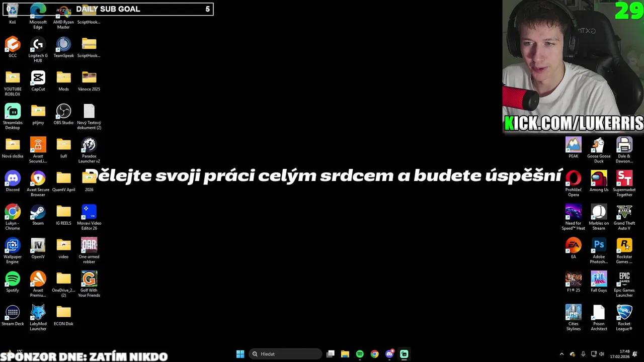
Task: Open Golf With Your Friends icon
Action: point(89,279)
